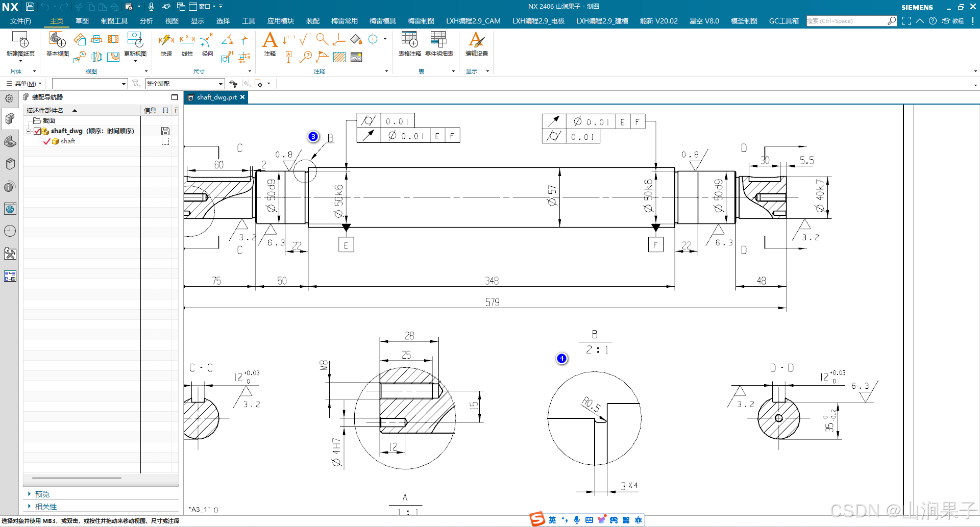
Task: Expand the 预览 (Preview) section
Action: pyautogui.click(x=30, y=494)
